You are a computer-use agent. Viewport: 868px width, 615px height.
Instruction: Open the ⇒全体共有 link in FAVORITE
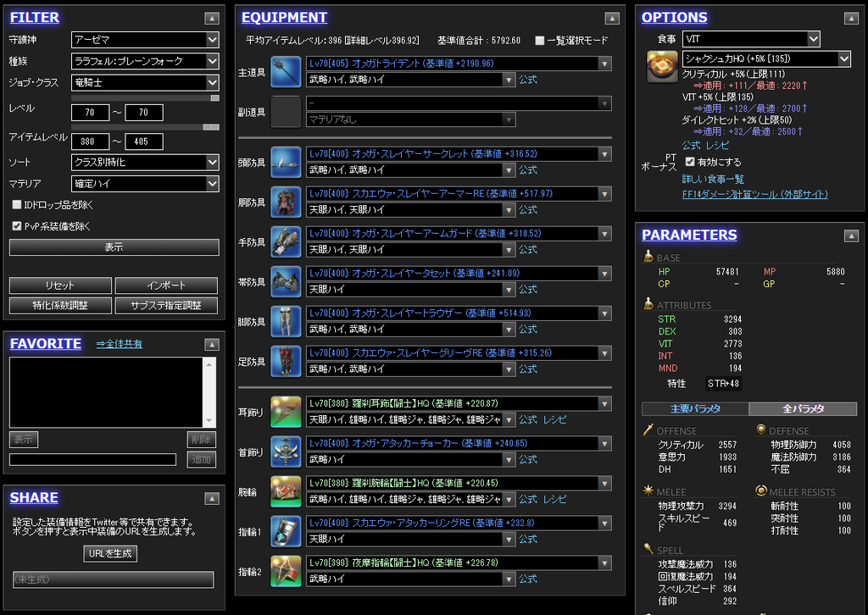pos(120,344)
